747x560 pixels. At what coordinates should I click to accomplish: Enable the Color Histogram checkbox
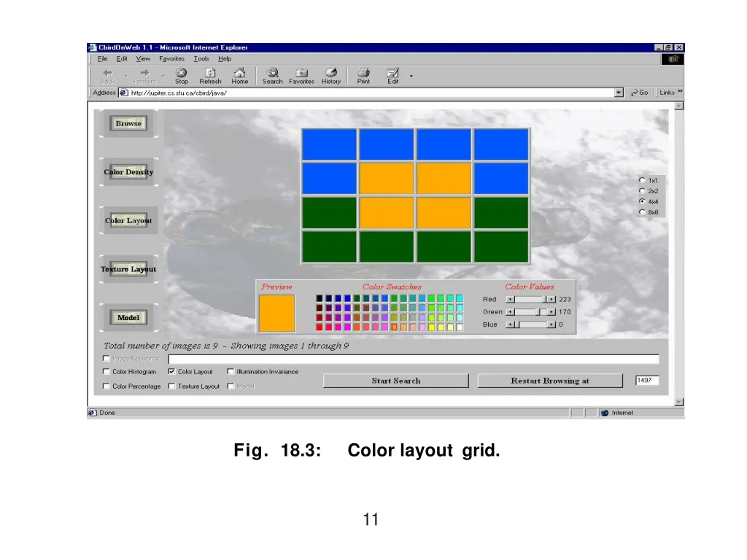[107, 371]
